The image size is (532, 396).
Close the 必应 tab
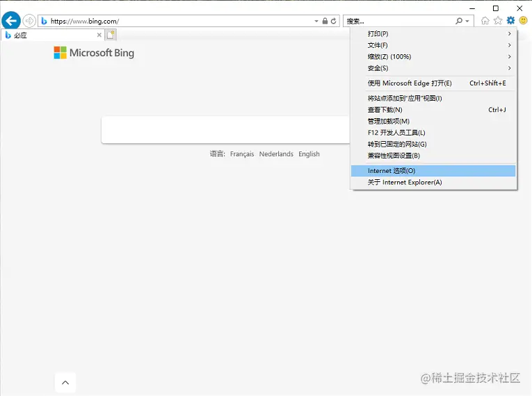point(99,35)
